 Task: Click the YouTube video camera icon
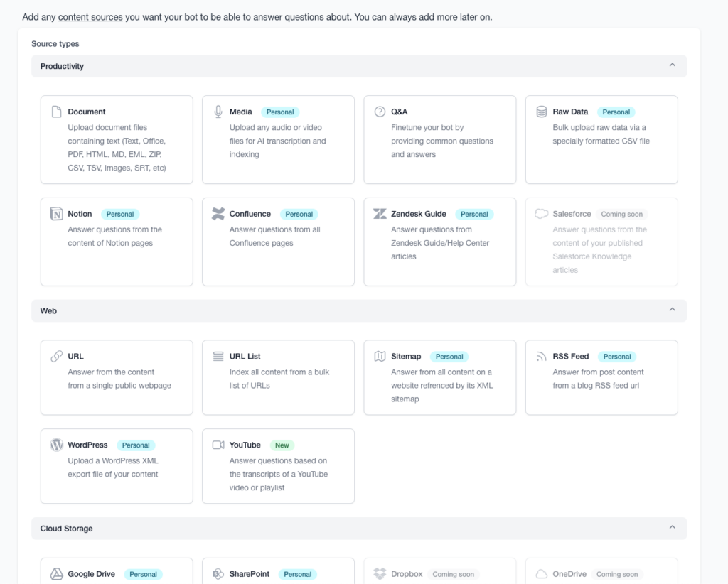[x=218, y=445]
